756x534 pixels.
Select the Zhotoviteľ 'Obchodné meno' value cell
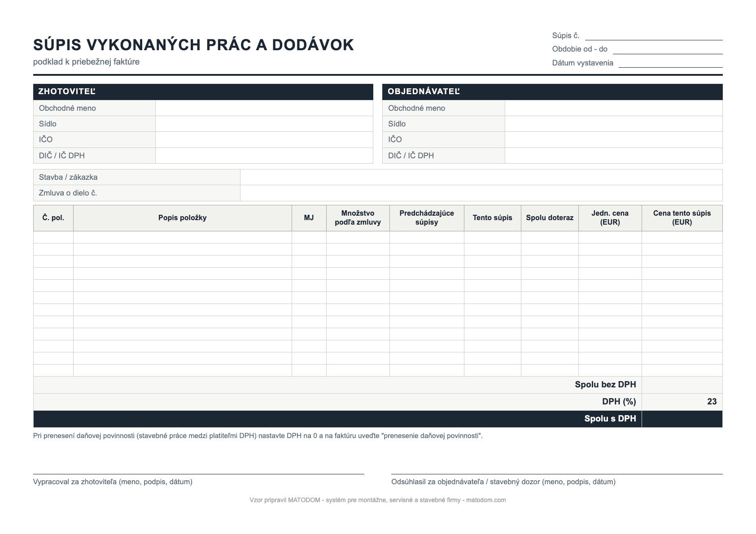[x=264, y=108]
